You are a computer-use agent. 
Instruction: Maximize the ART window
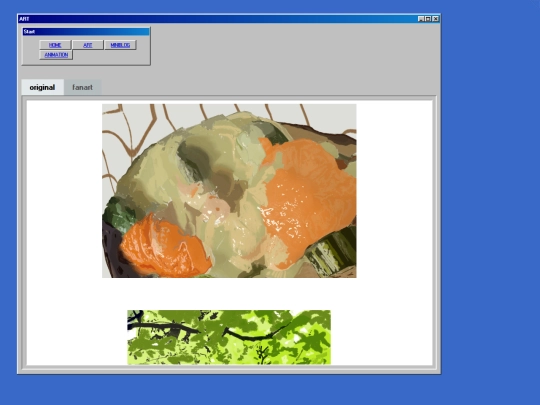428,19
